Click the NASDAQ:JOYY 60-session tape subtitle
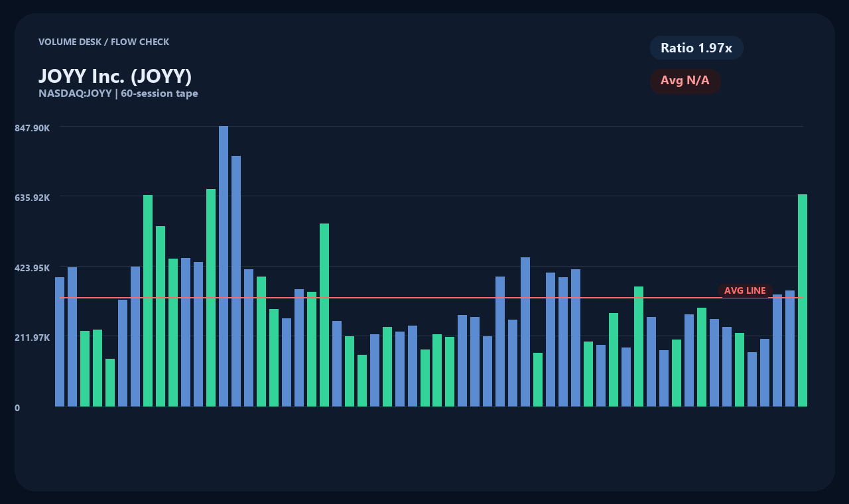The height and width of the screenshot is (504, 849). click(x=118, y=94)
